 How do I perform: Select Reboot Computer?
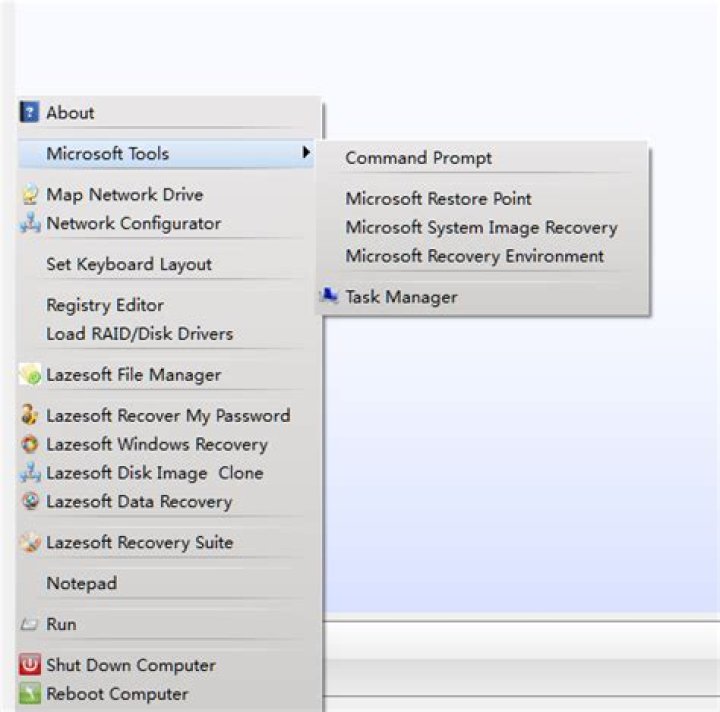[169, 694]
